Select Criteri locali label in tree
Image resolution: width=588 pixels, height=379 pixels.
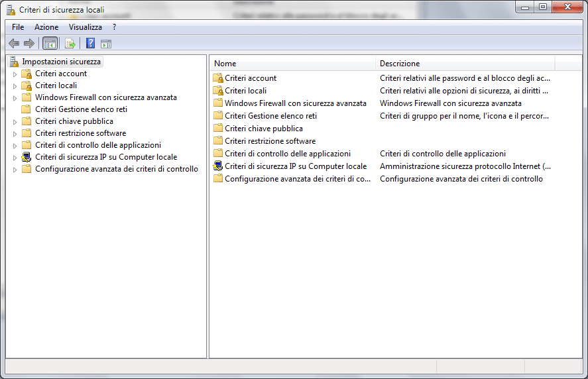click(x=56, y=85)
